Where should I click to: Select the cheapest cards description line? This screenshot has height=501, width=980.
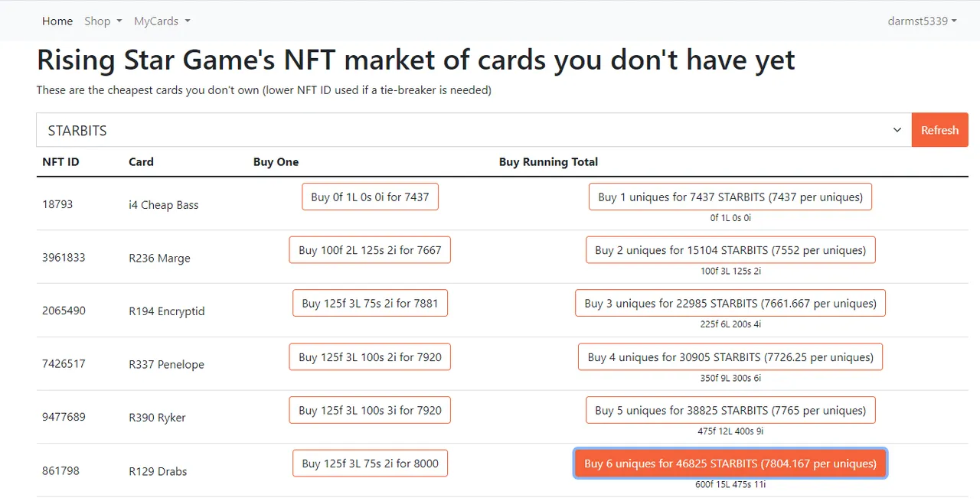pyautogui.click(x=264, y=90)
